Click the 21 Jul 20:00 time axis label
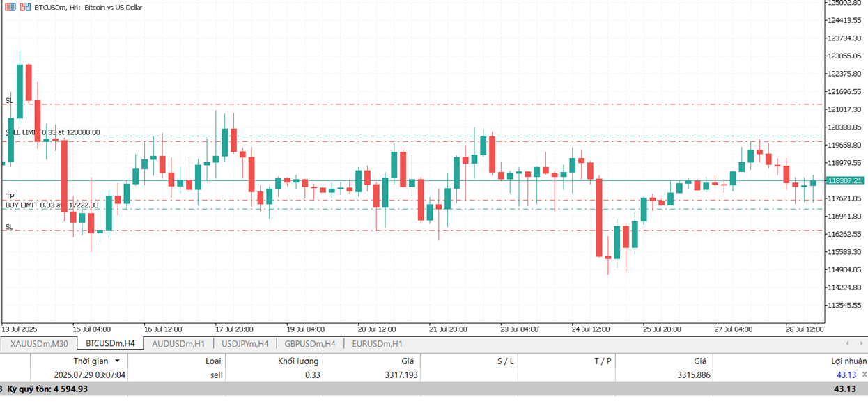This screenshot has height=408, width=868. click(448, 329)
